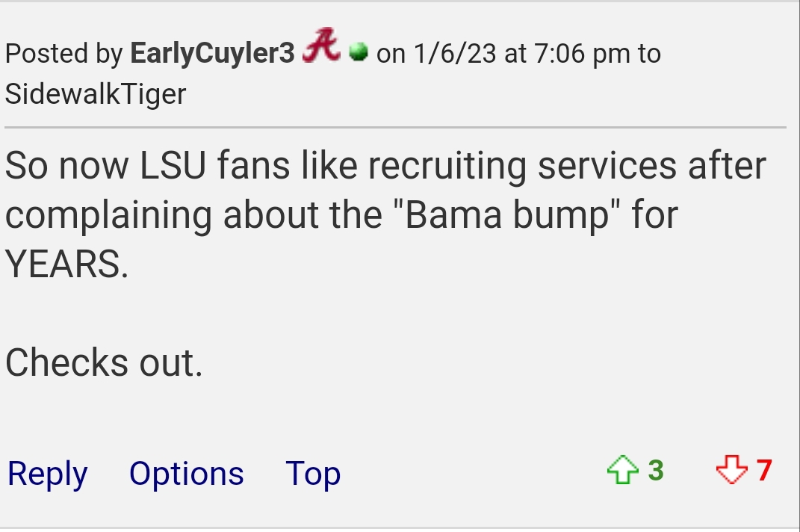Click the word LSU in the post
The width and height of the screenshot is (800, 532).
tap(173, 165)
